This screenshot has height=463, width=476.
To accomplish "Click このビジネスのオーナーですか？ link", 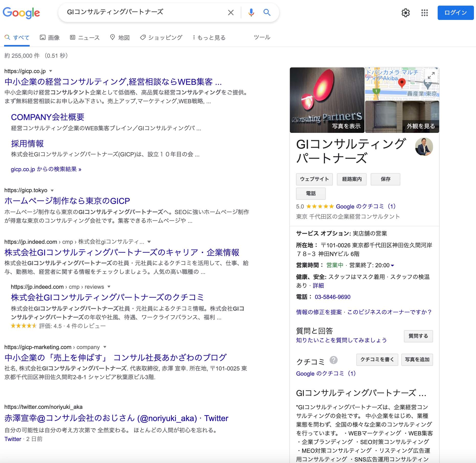I will pos(390,312).
